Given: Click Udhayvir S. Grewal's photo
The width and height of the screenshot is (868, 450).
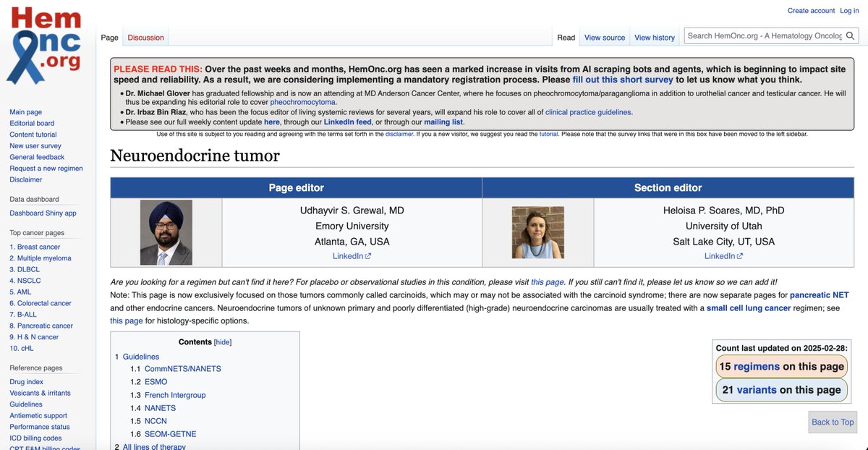Looking at the screenshot, I should tap(166, 232).
